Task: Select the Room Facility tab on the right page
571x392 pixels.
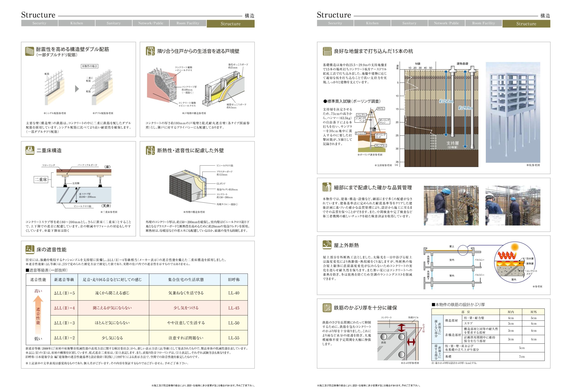Action: click(483, 23)
